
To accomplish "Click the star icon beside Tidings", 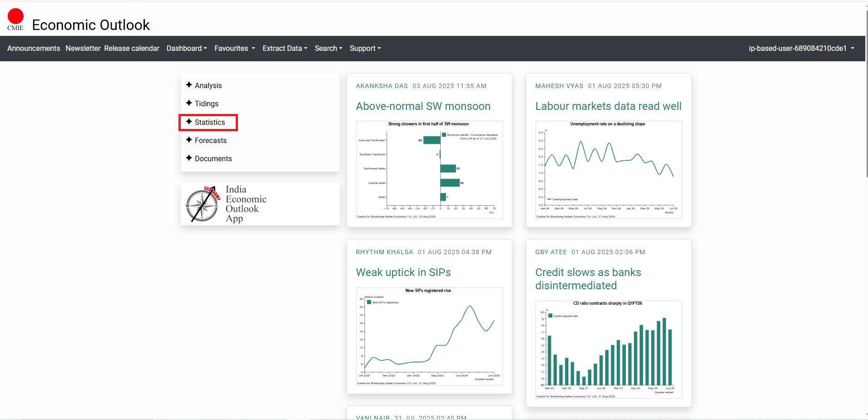I will 189,103.
